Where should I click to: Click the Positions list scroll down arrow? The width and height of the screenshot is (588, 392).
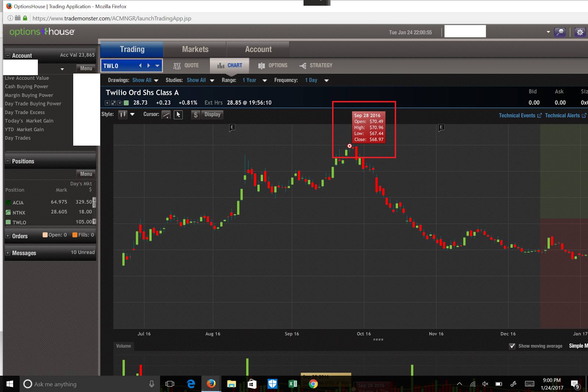tap(94, 221)
